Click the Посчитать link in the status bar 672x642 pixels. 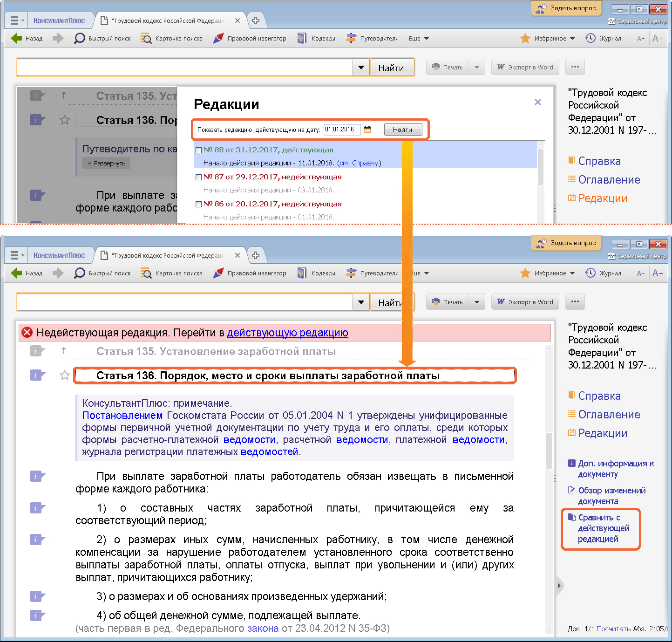613,629
